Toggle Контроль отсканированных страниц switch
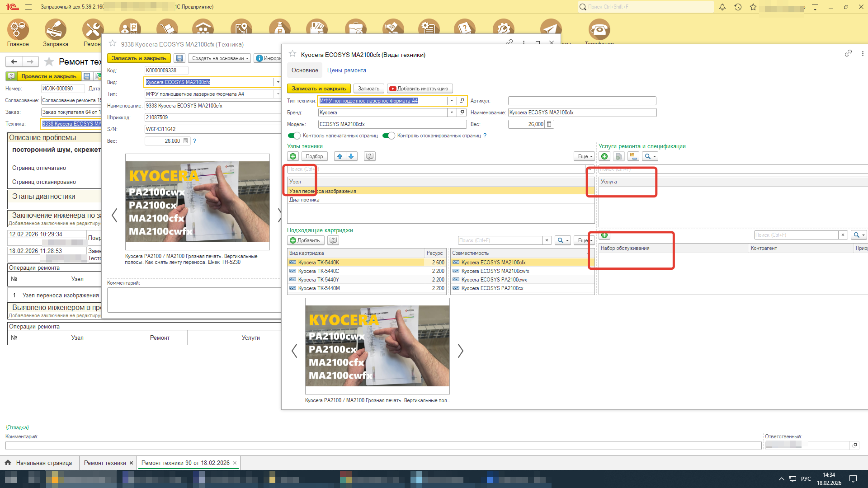This screenshot has height=488, width=868. (x=389, y=136)
